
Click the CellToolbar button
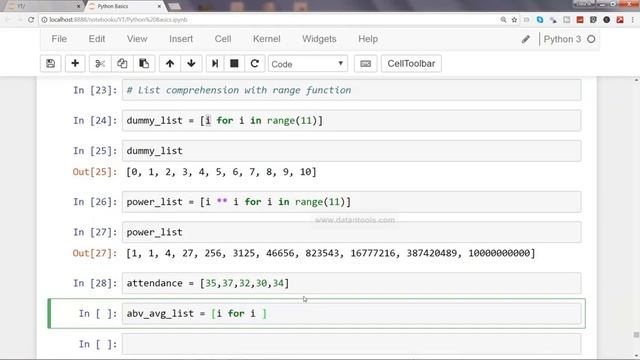pyautogui.click(x=411, y=64)
